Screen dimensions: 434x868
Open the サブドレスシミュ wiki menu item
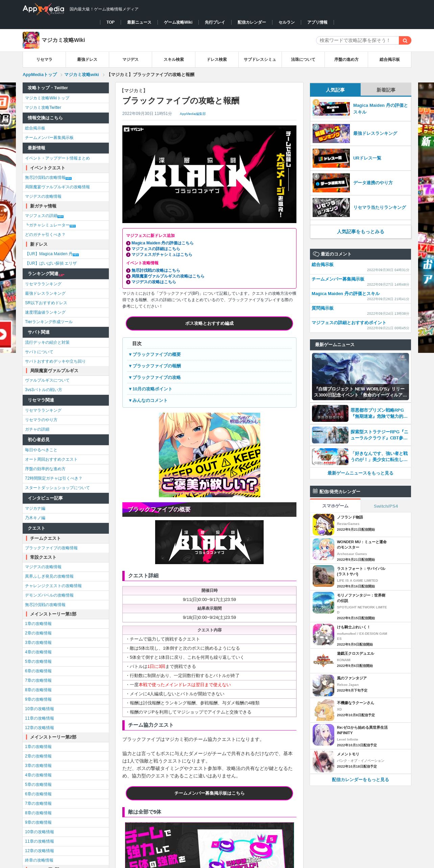pyautogui.click(x=260, y=59)
